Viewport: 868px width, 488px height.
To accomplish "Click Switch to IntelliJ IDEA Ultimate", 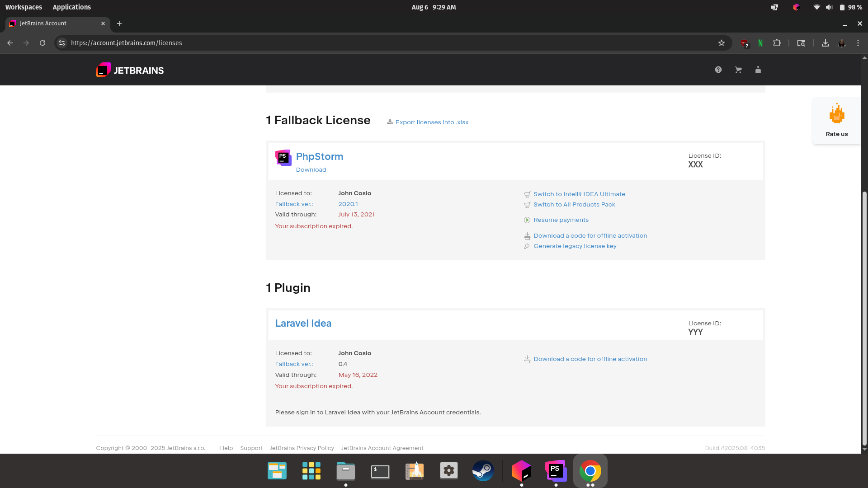I will pos(579,194).
